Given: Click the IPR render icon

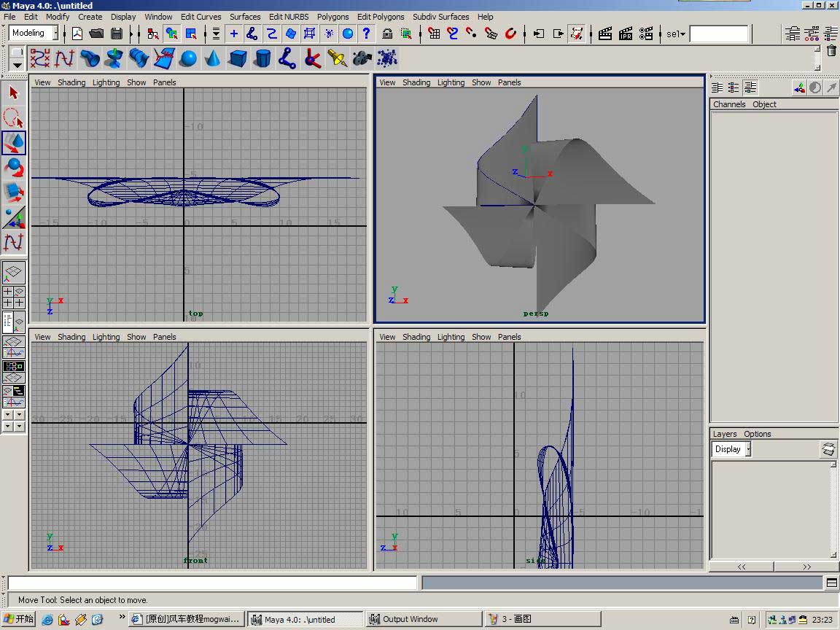Looking at the screenshot, I should tap(626, 34).
